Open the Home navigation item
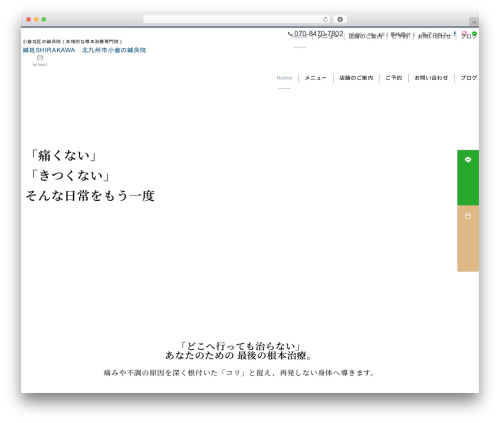This screenshot has width=500, height=423. 284,78
